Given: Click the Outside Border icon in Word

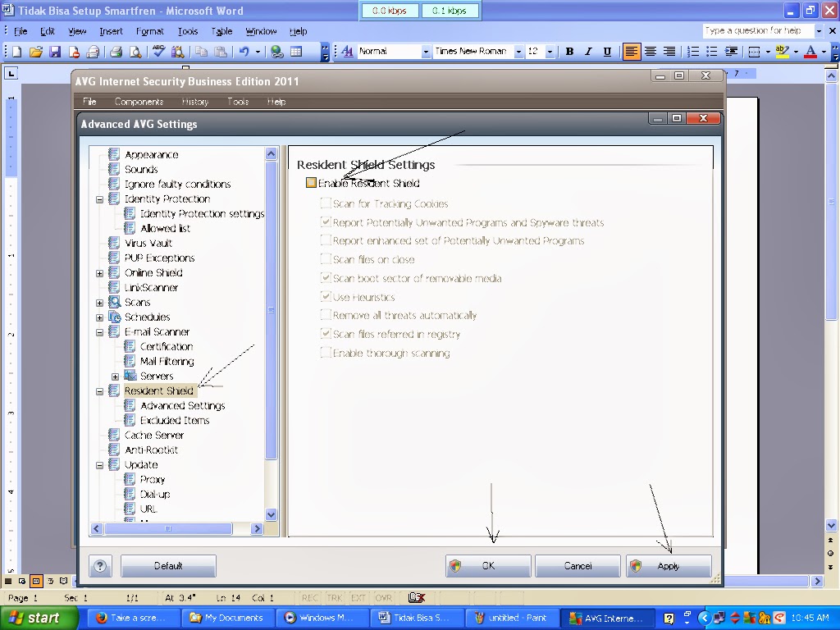Looking at the screenshot, I should coord(755,52).
